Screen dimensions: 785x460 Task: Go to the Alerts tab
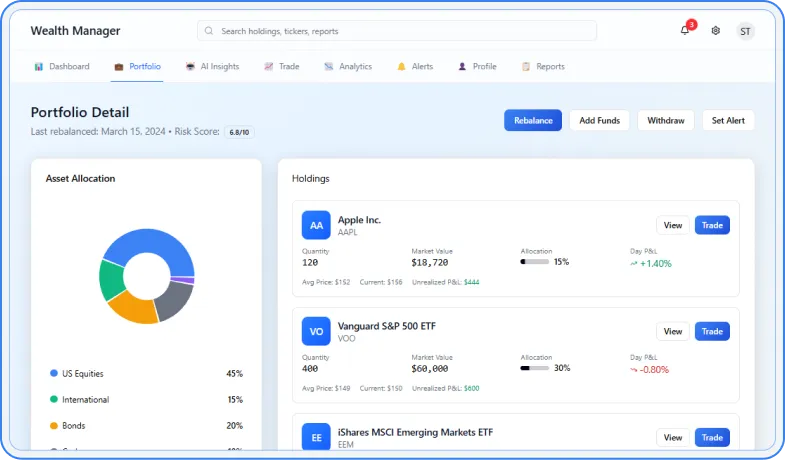pos(415,67)
